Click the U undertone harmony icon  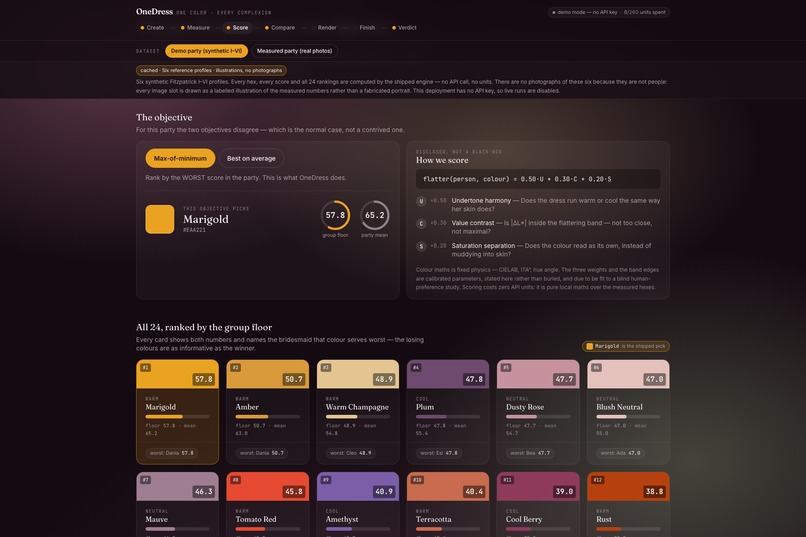tap(421, 201)
